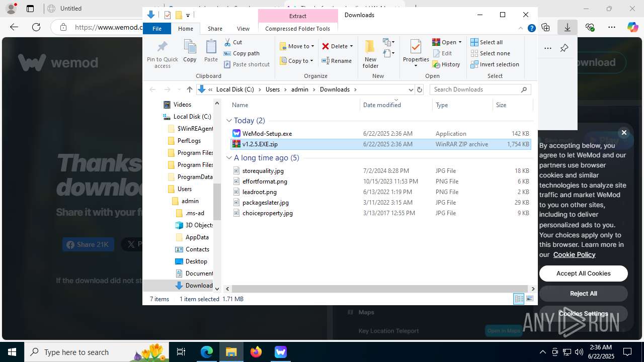Click the Rename ribbon button
Viewport: 644px width, 362px height.
click(337, 61)
